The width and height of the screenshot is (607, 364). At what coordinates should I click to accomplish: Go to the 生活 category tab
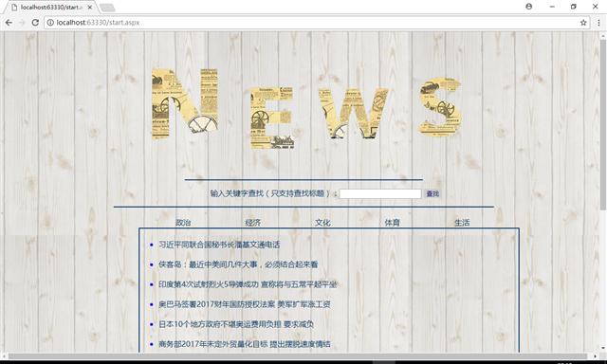[x=462, y=223]
